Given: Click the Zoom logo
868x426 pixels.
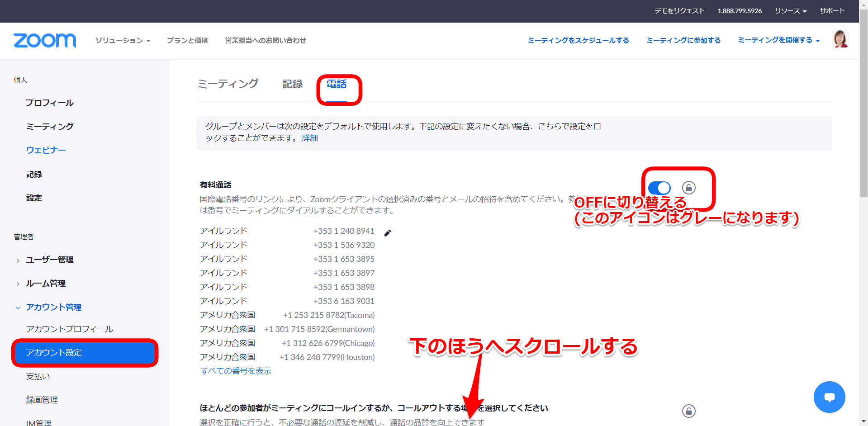Looking at the screenshot, I should 45,40.
